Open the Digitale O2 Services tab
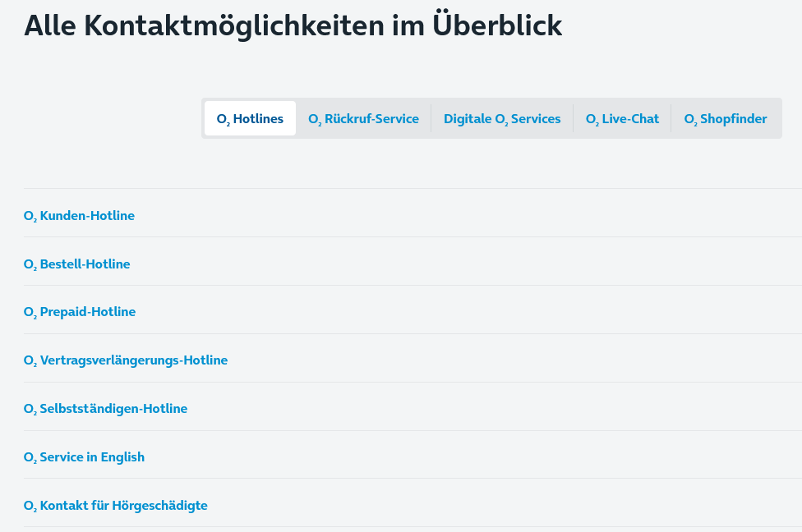 click(502, 118)
